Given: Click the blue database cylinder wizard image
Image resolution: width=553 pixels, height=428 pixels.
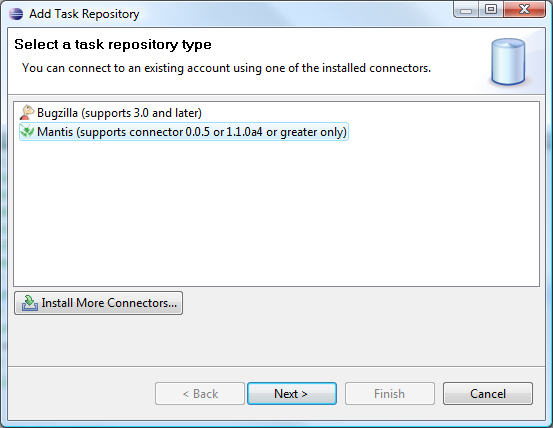Looking at the screenshot, I should [x=508, y=62].
